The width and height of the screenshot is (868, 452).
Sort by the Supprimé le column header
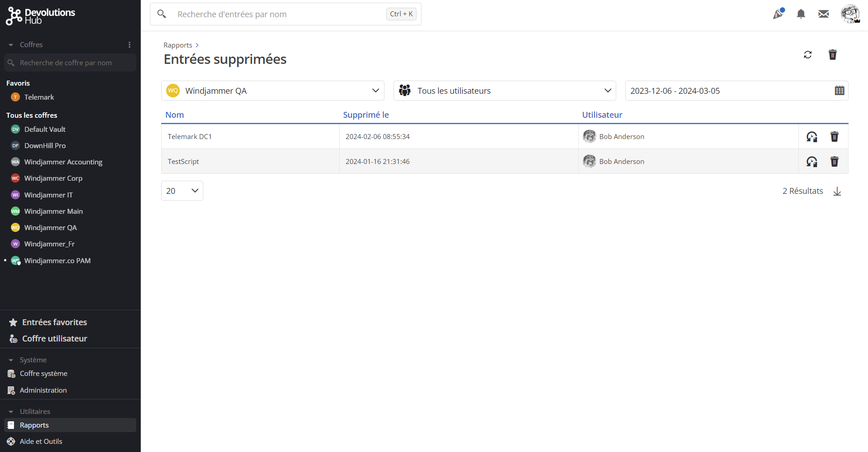tap(366, 115)
